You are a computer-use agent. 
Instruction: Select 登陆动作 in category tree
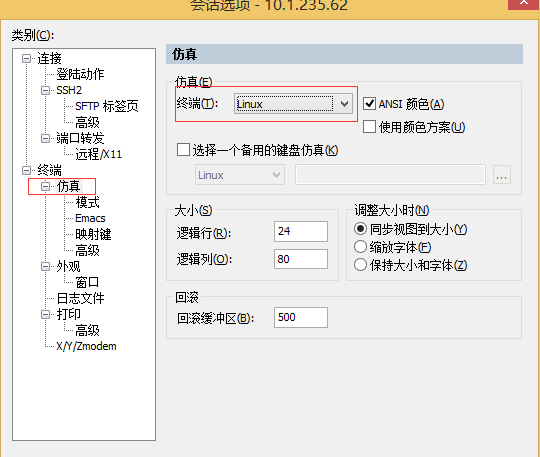point(80,74)
